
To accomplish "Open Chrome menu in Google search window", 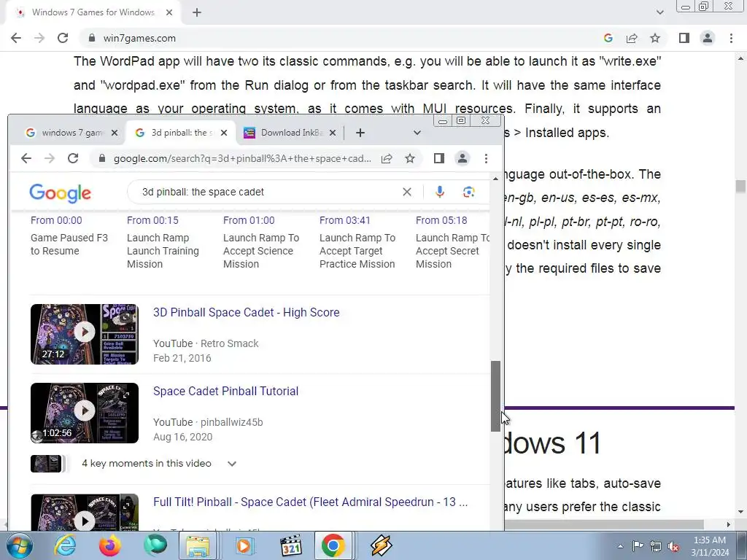I will 486,158.
